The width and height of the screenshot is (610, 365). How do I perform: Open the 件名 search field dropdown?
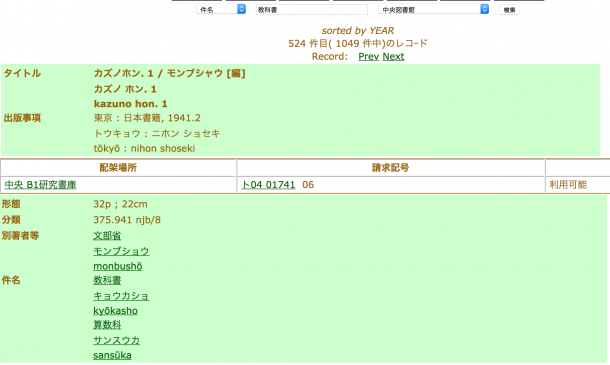(x=221, y=9)
